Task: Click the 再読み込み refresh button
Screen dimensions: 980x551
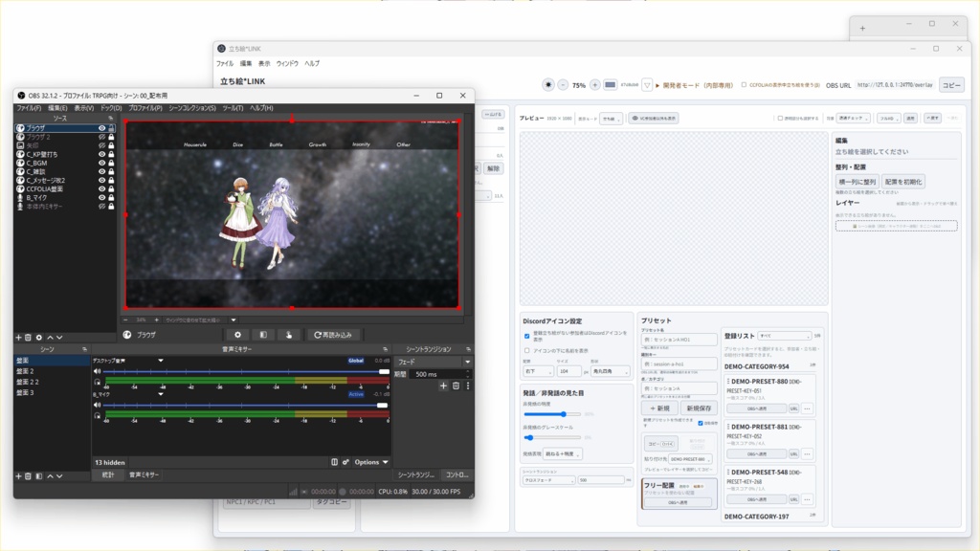Action: tap(333, 335)
